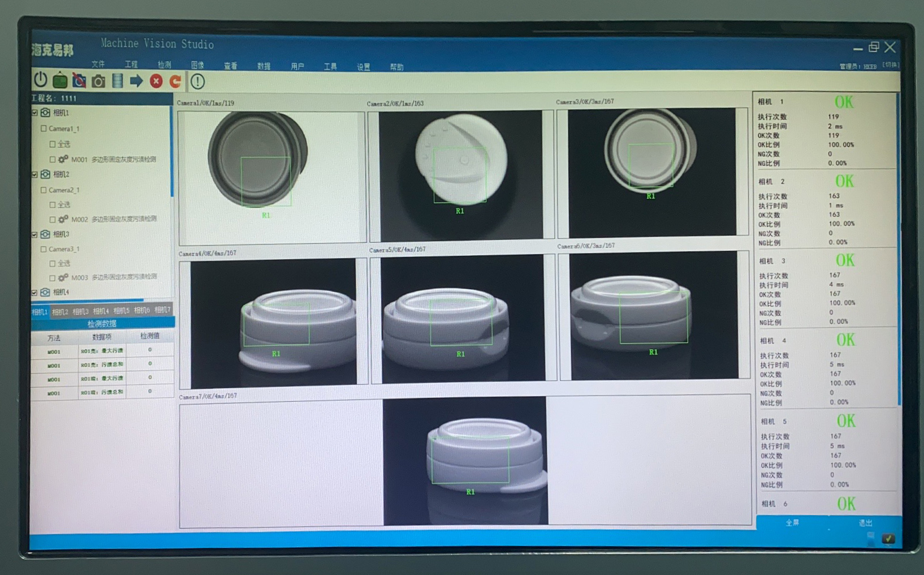
Task: Click the 全屏 fullscreen button
Action: pyautogui.click(x=792, y=523)
